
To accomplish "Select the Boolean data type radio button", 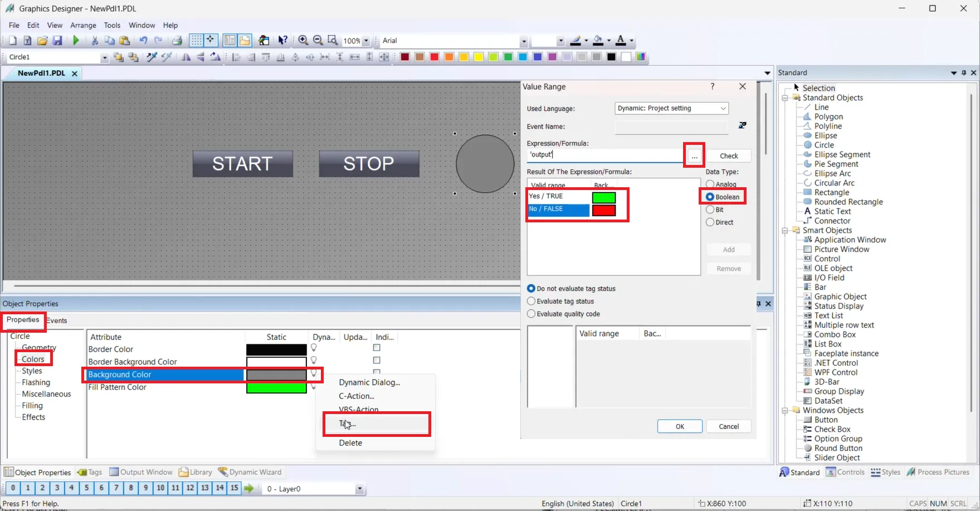I will (709, 196).
